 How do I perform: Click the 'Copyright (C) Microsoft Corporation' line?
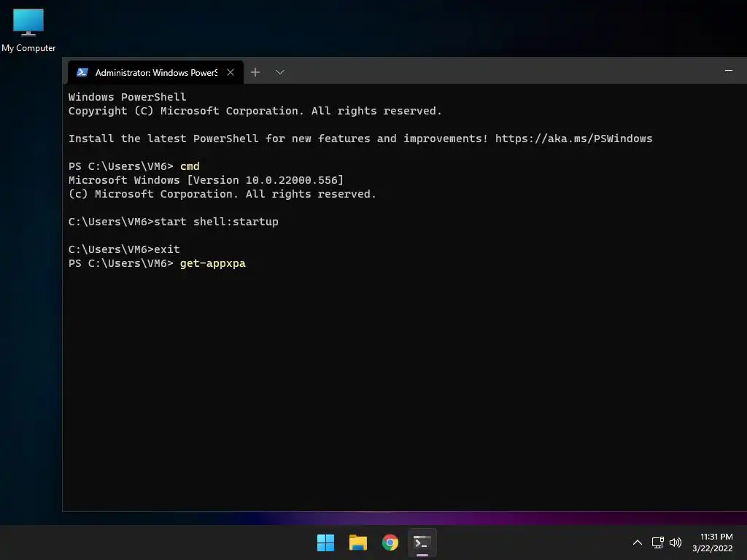point(255,111)
